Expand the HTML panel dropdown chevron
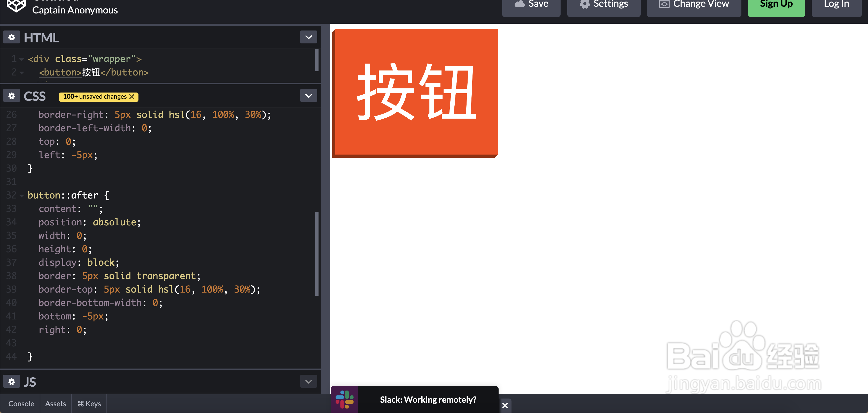Viewport: 868px width, 413px height. click(x=308, y=37)
